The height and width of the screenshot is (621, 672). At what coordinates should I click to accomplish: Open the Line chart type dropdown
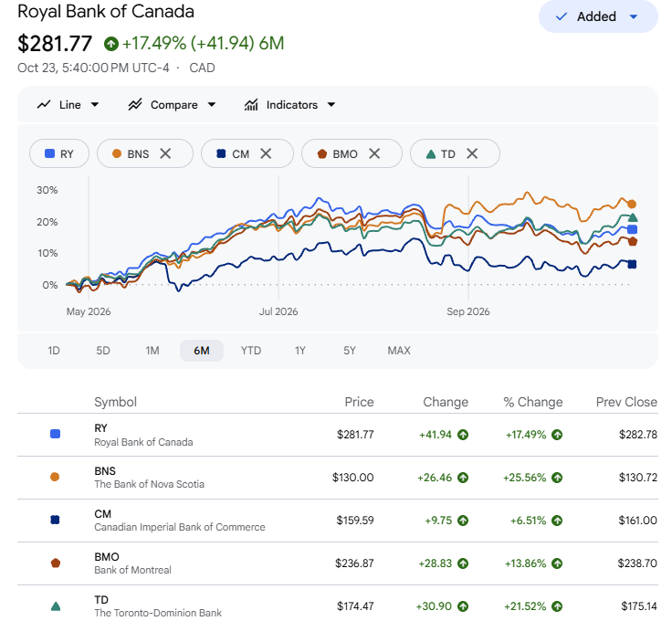click(68, 105)
